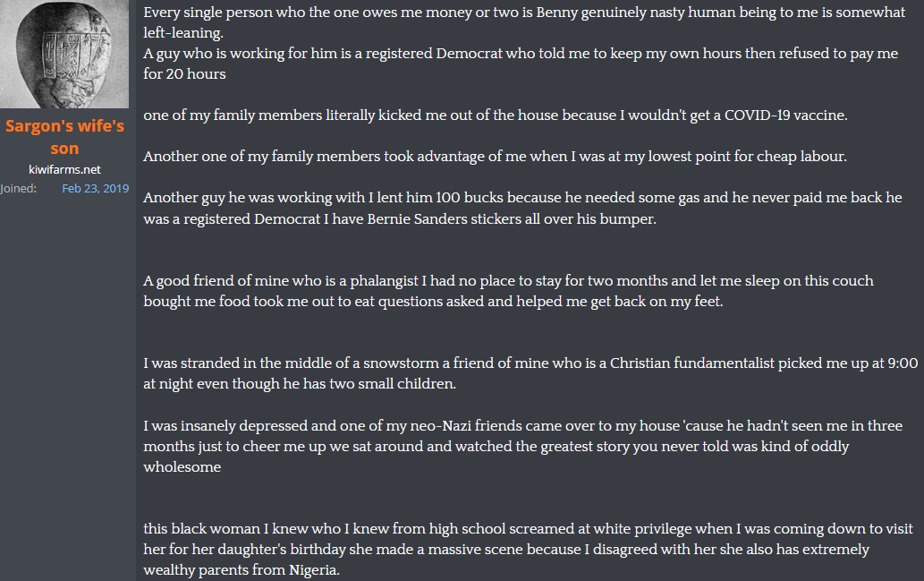Click the line 'bought me food took me out'
Screen dimensions: 924x581
[433, 302]
